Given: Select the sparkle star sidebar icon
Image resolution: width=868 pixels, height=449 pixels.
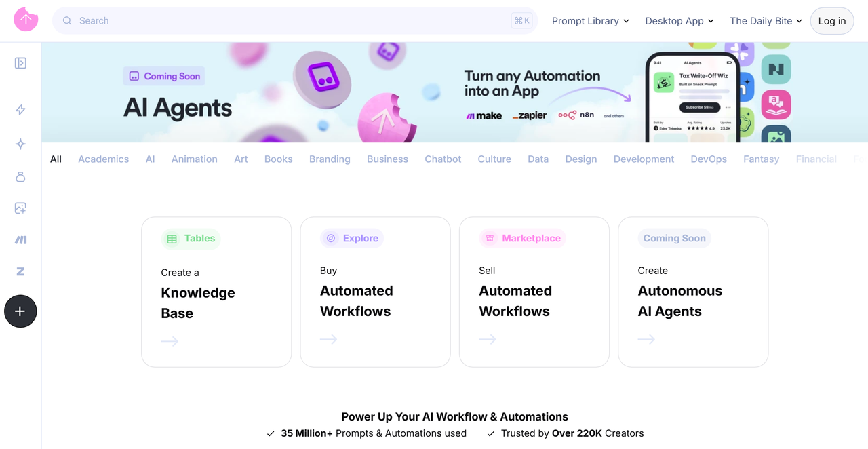Looking at the screenshot, I should (x=20, y=144).
